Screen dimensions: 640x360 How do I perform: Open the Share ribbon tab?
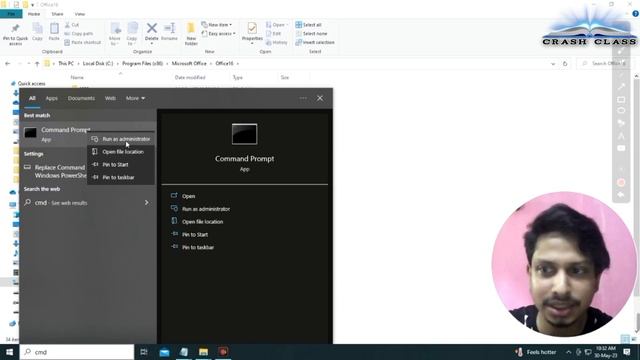tap(57, 14)
